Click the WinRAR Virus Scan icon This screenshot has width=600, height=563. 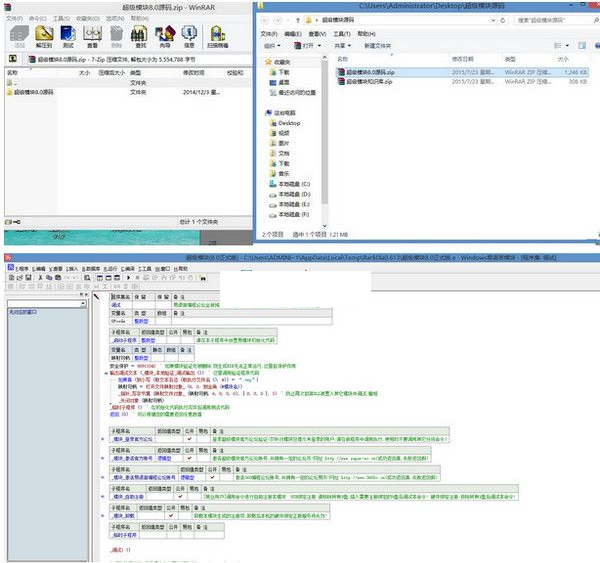[x=218, y=38]
